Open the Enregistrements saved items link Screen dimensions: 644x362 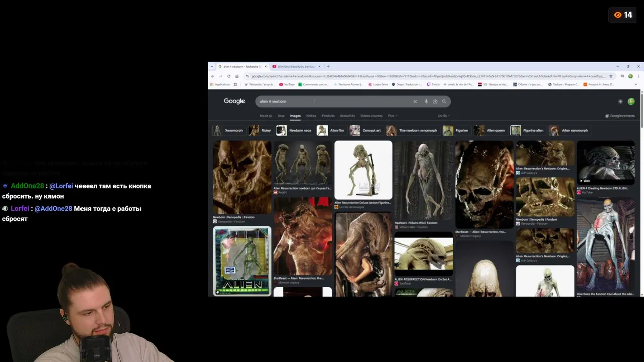coord(620,116)
